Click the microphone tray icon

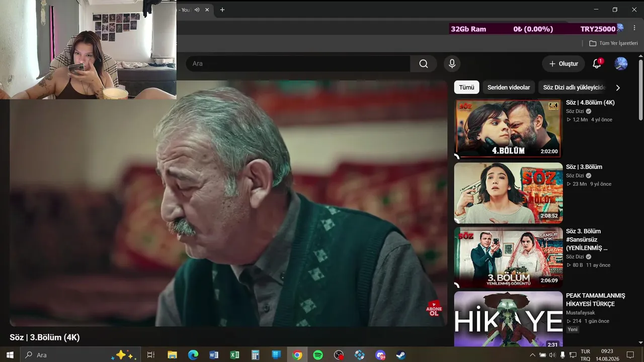tap(562, 355)
